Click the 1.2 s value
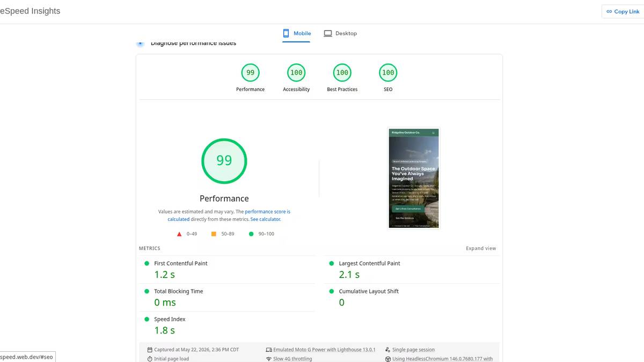Viewport: 644px width, 362px height. coord(165,275)
